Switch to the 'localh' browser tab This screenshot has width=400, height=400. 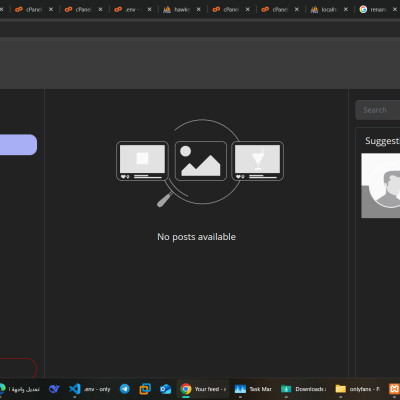(x=324, y=9)
